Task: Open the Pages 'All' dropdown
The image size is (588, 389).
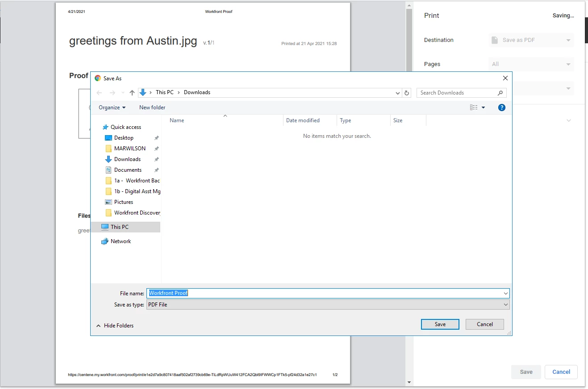Action: [531, 64]
